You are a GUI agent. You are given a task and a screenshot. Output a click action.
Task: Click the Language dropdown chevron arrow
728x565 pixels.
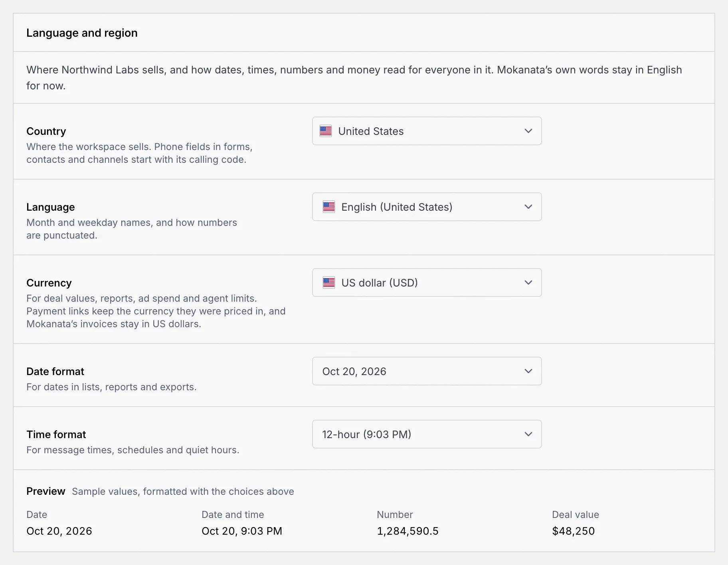click(528, 207)
